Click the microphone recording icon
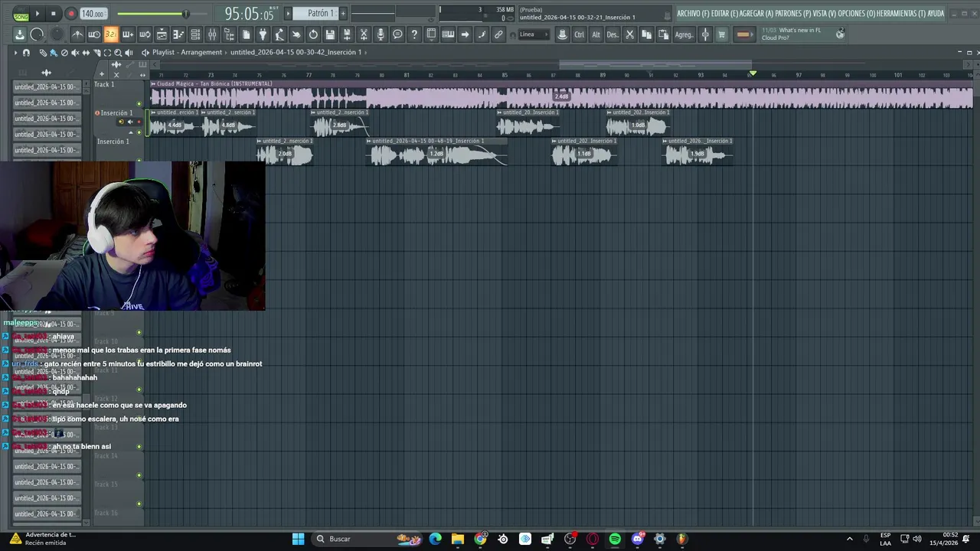 coord(381,34)
